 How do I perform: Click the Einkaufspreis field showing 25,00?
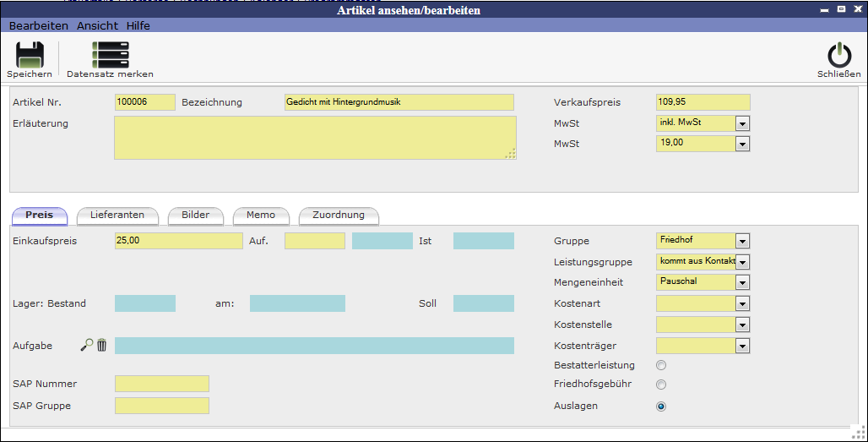click(x=178, y=241)
